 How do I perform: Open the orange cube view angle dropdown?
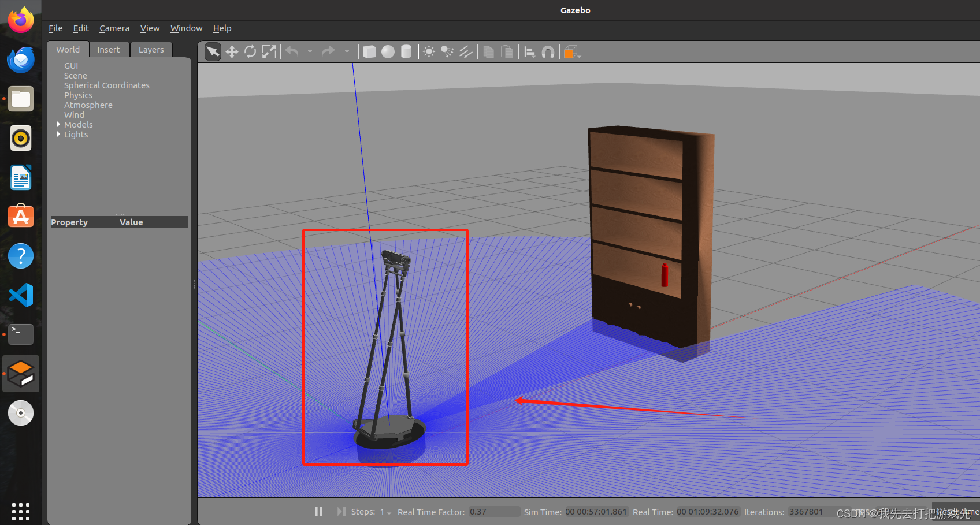coord(572,52)
